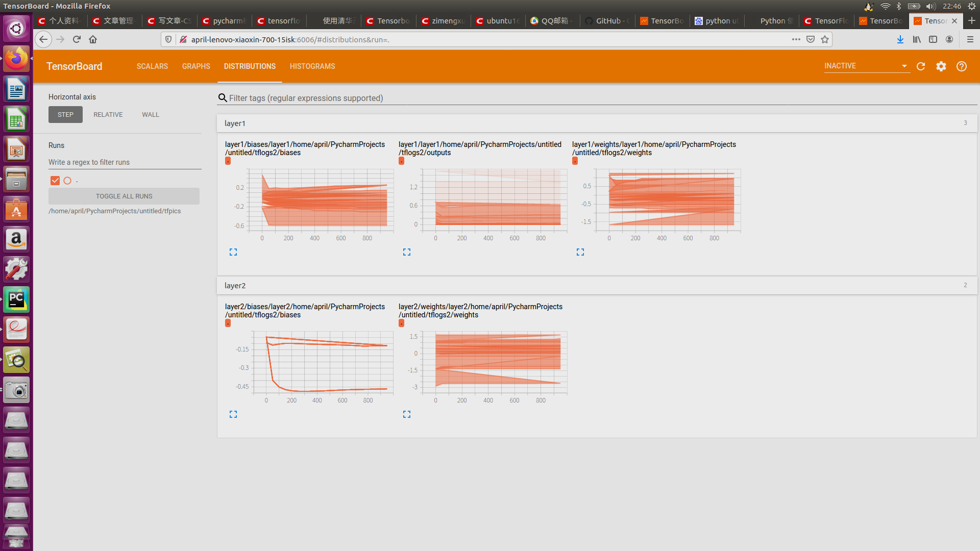The image size is (980, 551).
Task: Click the layer2 weights run color swatch
Action: [401, 323]
